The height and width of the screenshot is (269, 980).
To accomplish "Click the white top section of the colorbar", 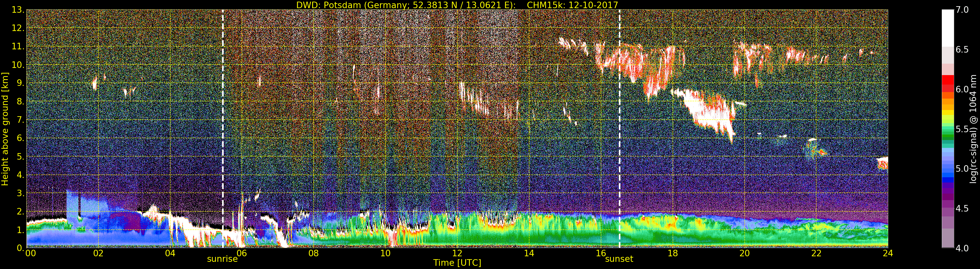I will [x=947, y=27].
